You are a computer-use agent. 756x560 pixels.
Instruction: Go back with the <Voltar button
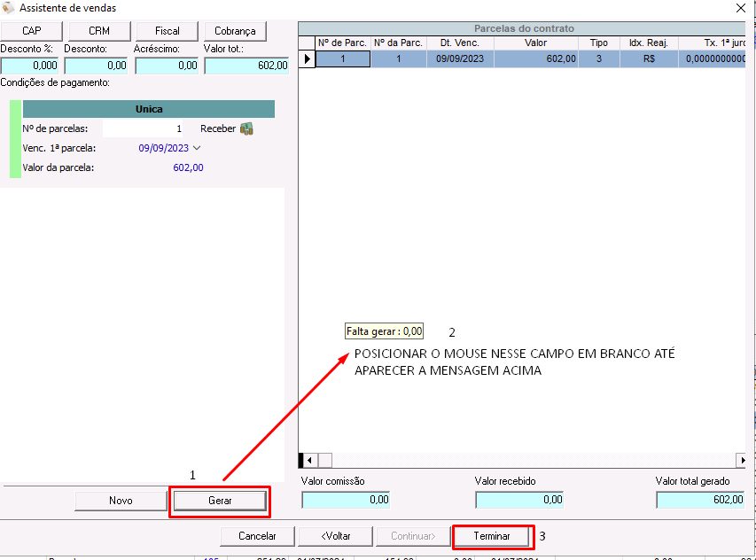point(336,536)
